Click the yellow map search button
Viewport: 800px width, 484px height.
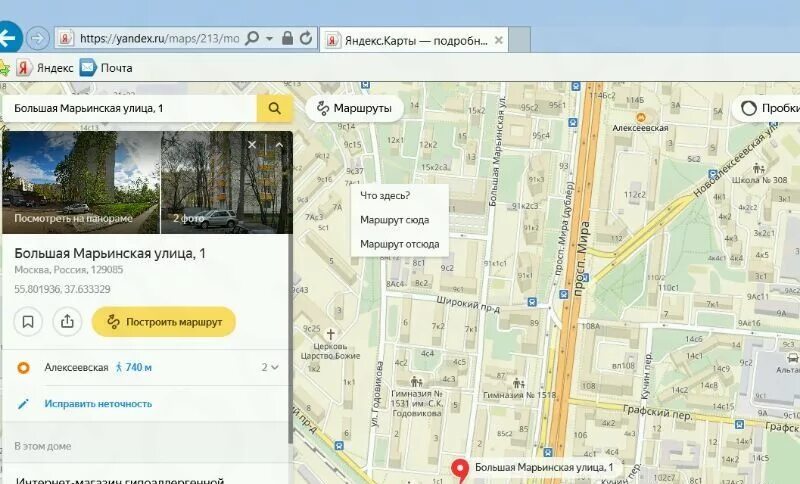tap(274, 108)
